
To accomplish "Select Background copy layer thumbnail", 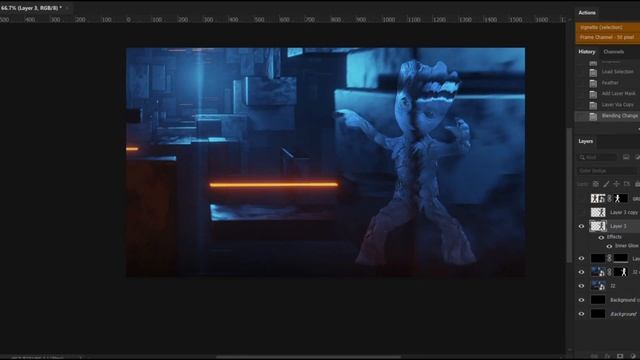I will point(598,300).
